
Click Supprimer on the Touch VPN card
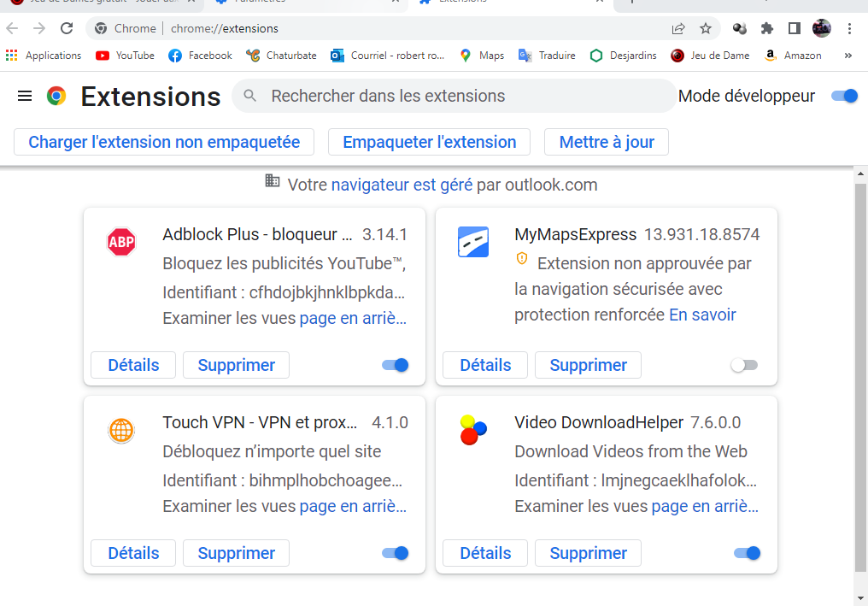point(237,553)
